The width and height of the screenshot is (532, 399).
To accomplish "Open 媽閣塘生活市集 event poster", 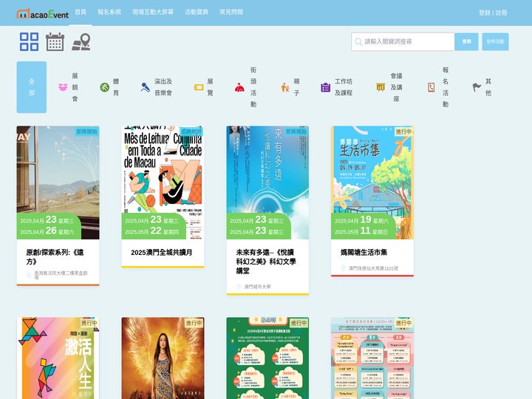I will pyautogui.click(x=372, y=183).
